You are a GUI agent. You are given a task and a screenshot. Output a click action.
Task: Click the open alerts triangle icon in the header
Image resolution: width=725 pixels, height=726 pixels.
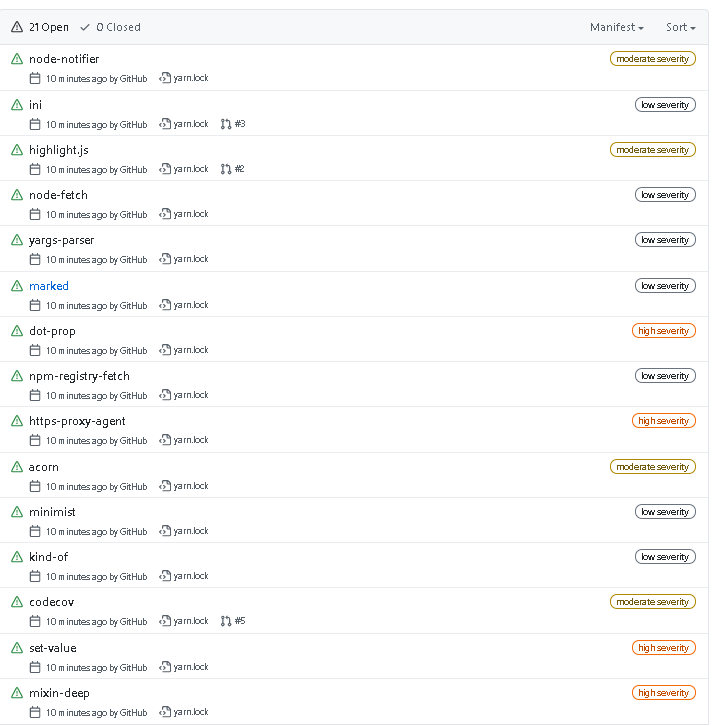pos(17,27)
